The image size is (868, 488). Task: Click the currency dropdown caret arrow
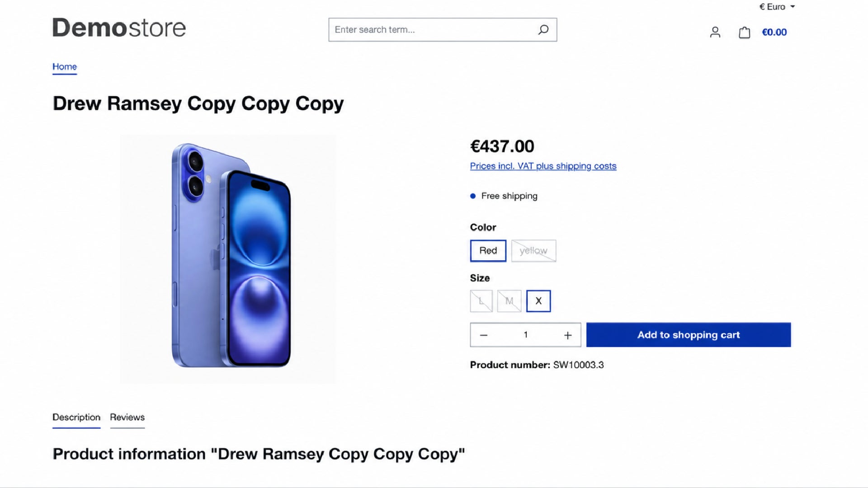coord(793,7)
